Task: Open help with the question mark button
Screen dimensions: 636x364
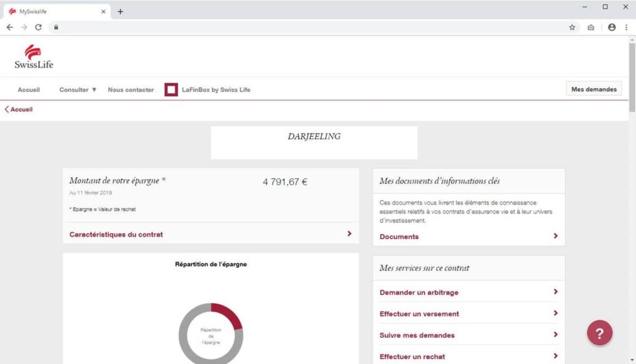Action: coord(599,333)
